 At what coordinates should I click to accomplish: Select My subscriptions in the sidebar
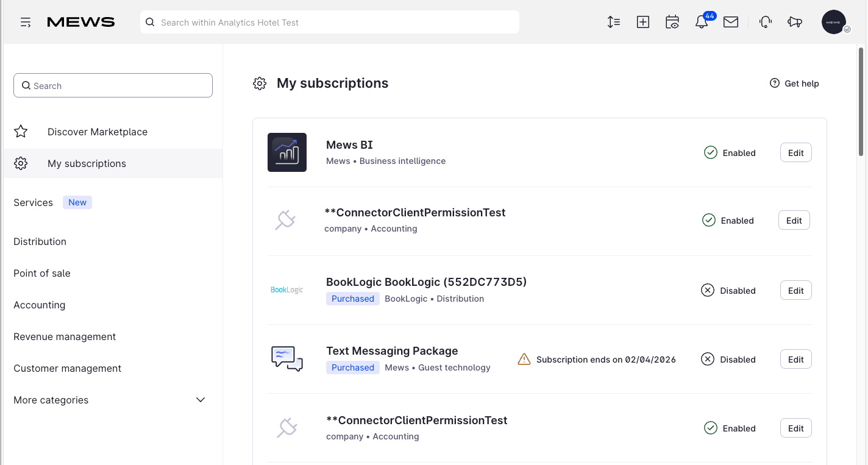click(x=113, y=163)
